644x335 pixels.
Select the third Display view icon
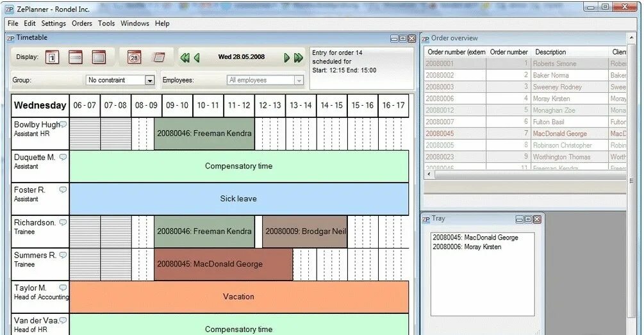point(99,57)
